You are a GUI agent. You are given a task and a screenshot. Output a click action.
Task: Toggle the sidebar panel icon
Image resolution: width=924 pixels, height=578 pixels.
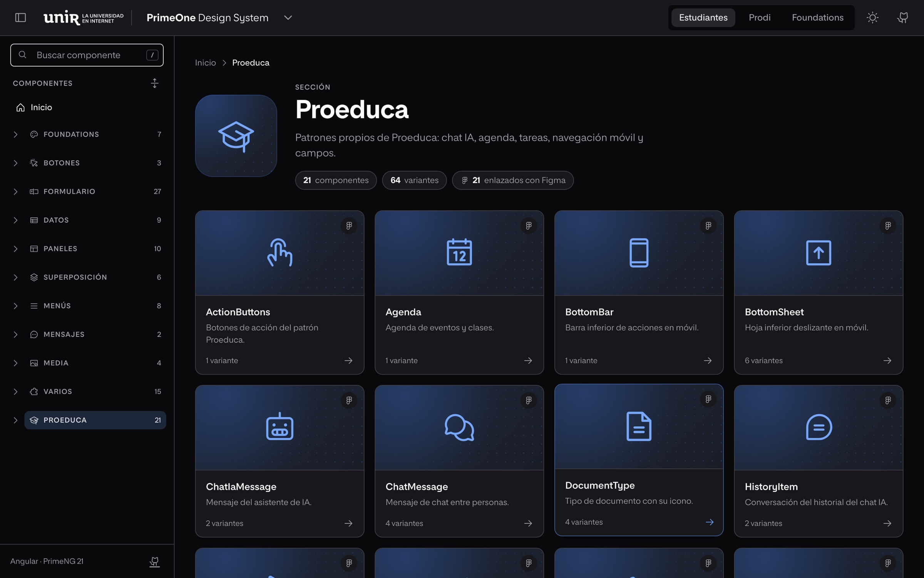(20, 18)
